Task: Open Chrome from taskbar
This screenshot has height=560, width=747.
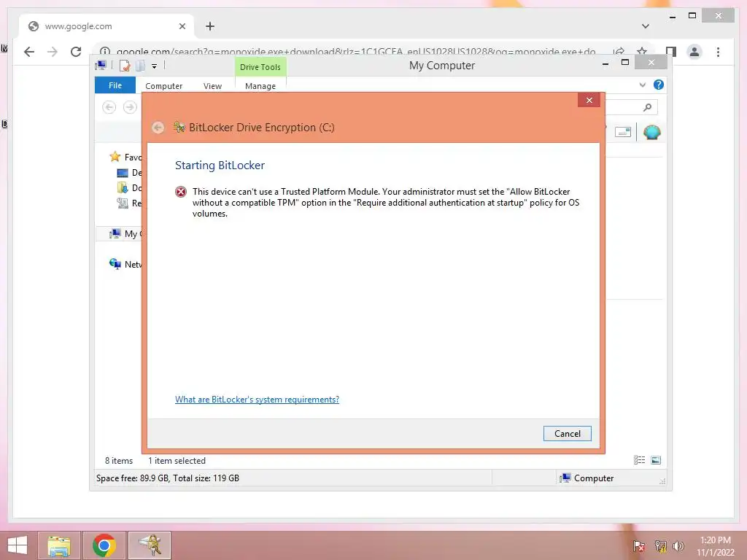Action: click(104, 545)
